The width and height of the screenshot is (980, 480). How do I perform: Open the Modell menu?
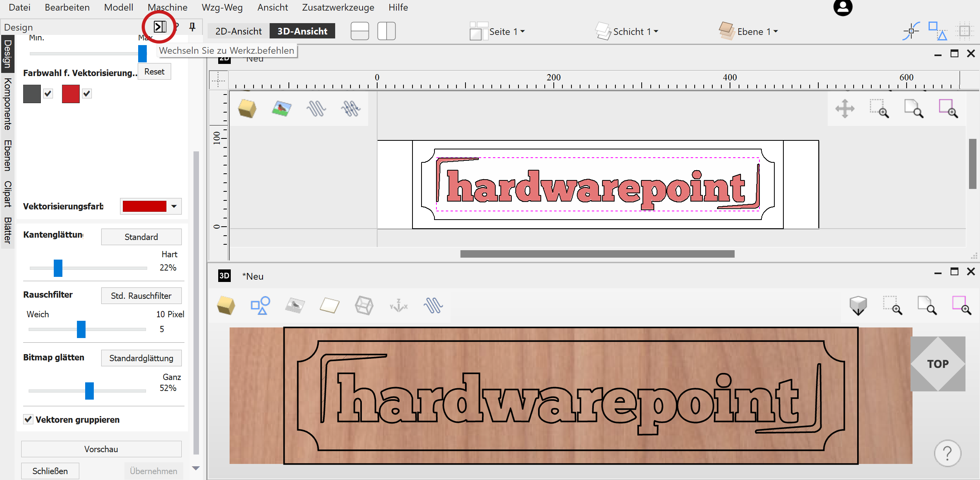[x=119, y=7]
